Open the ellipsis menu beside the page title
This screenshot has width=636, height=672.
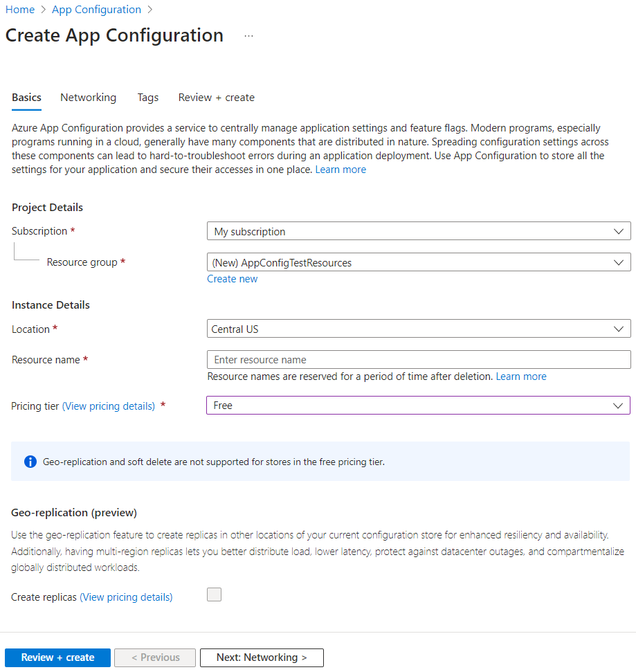point(248,35)
